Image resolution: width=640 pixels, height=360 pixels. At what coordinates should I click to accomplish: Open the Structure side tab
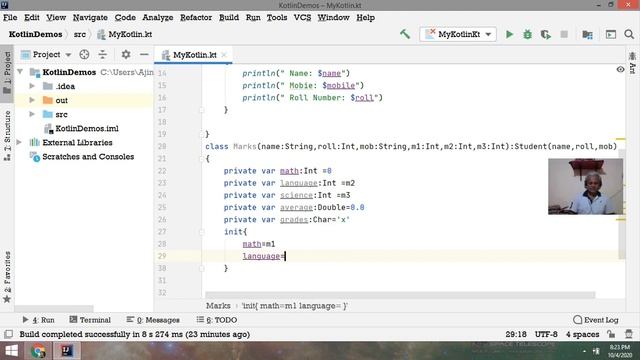7,136
